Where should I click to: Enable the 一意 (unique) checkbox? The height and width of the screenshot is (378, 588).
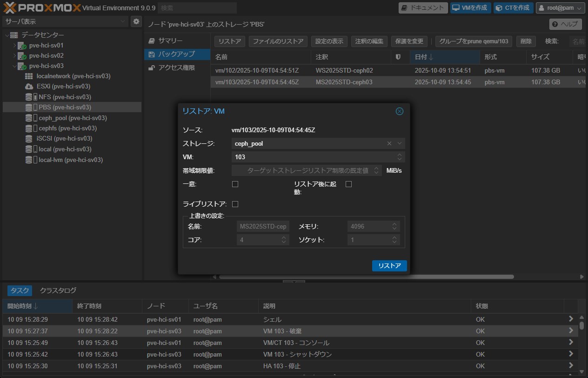click(x=235, y=184)
